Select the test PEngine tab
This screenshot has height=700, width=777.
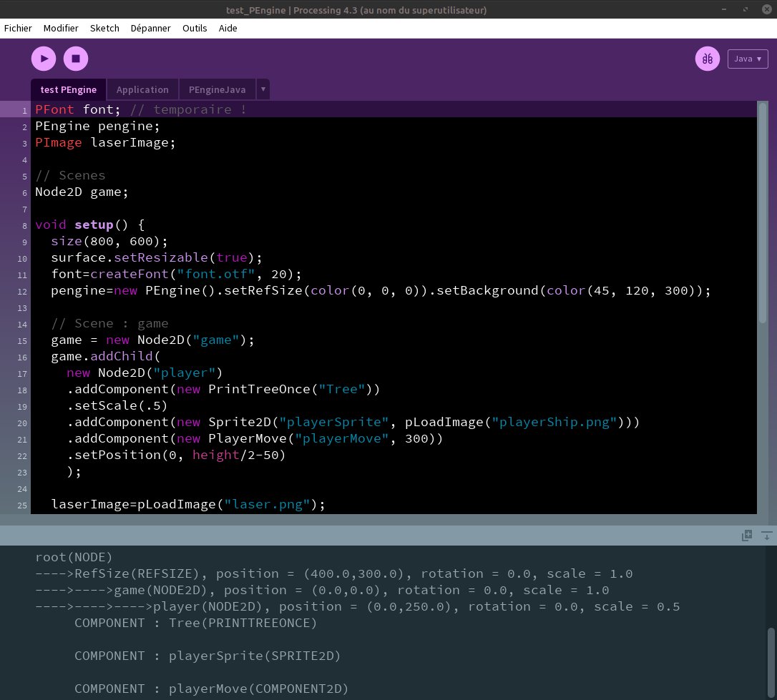tap(69, 89)
